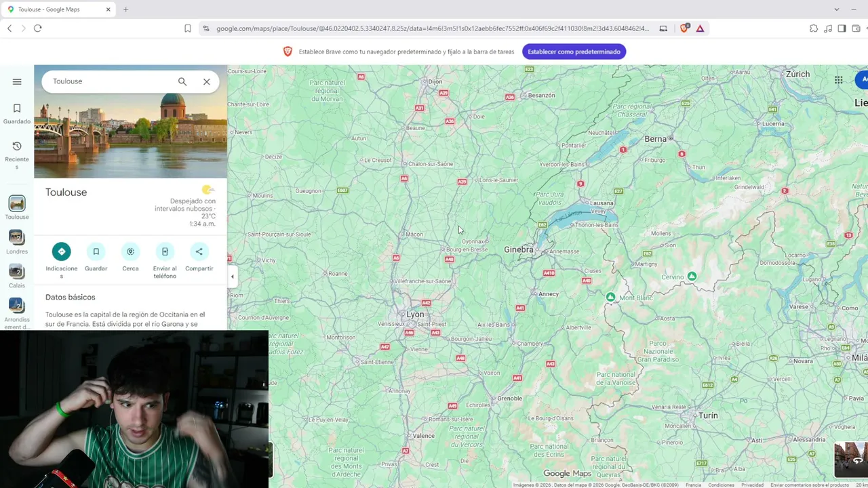The image size is (868, 488).
Task: Open the Recientes history panel
Action: tap(17, 156)
